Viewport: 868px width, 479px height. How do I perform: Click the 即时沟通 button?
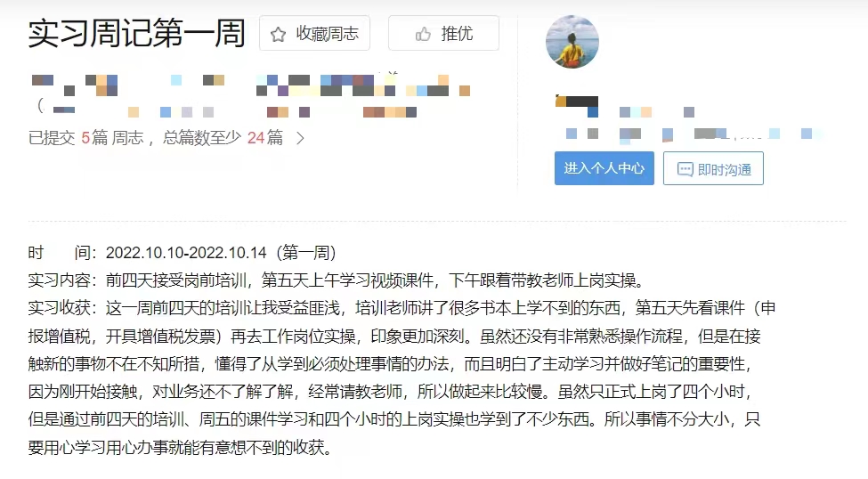[713, 168]
